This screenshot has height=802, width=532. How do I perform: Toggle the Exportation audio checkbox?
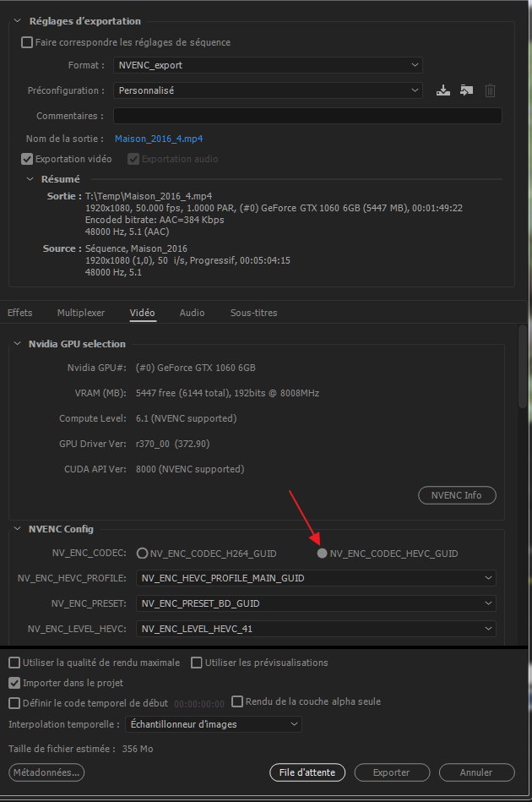click(x=133, y=159)
